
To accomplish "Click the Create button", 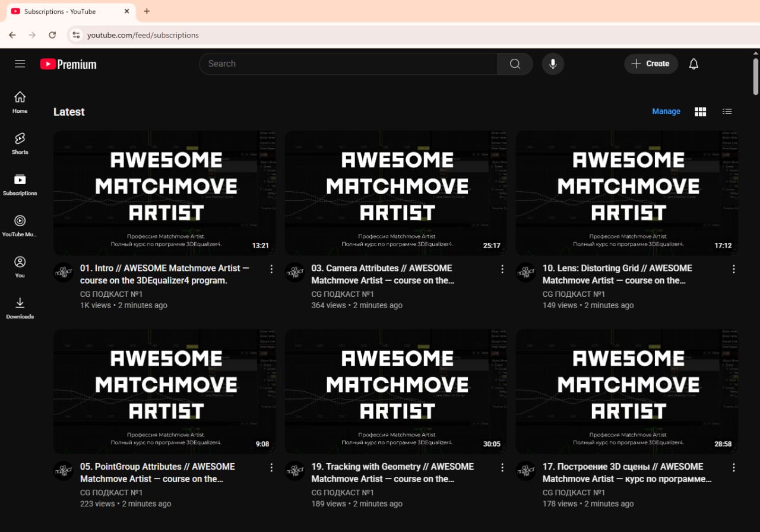I will coord(651,64).
